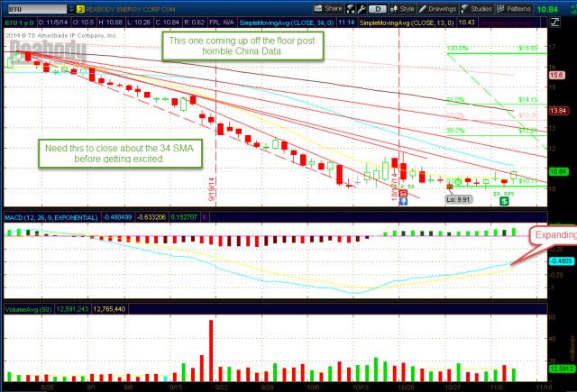Image resolution: width=577 pixels, height=392 pixels.
Task: Click the O: 10.5 open value
Action: pos(83,23)
